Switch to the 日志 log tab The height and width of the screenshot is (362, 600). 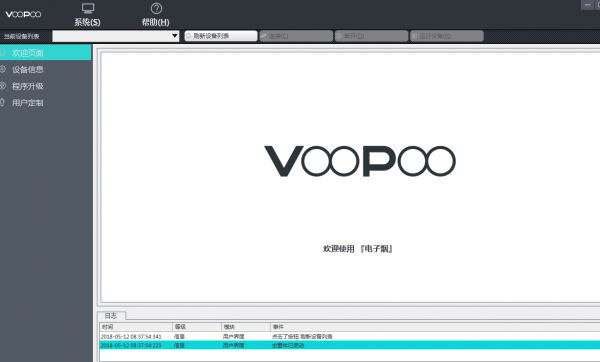click(x=111, y=316)
